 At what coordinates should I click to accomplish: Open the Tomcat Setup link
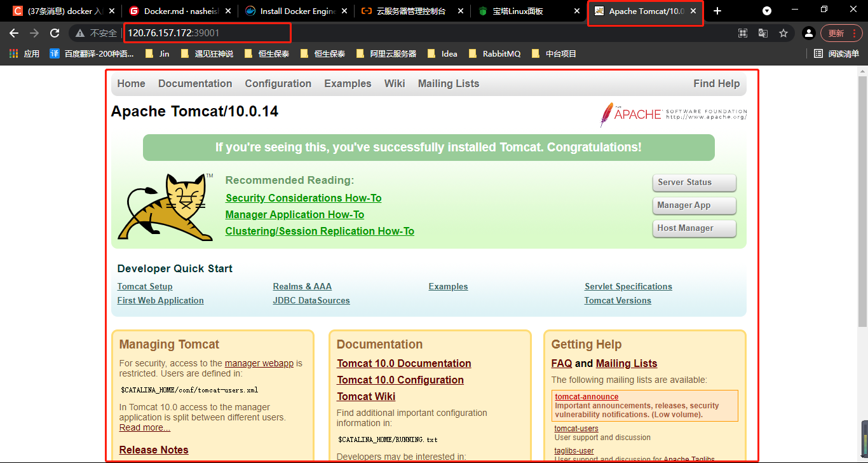[145, 286]
